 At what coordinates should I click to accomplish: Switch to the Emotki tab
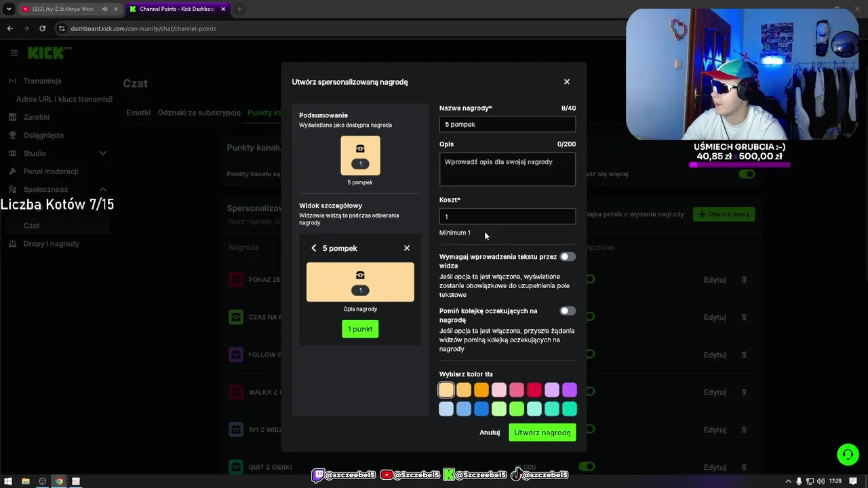[138, 113]
